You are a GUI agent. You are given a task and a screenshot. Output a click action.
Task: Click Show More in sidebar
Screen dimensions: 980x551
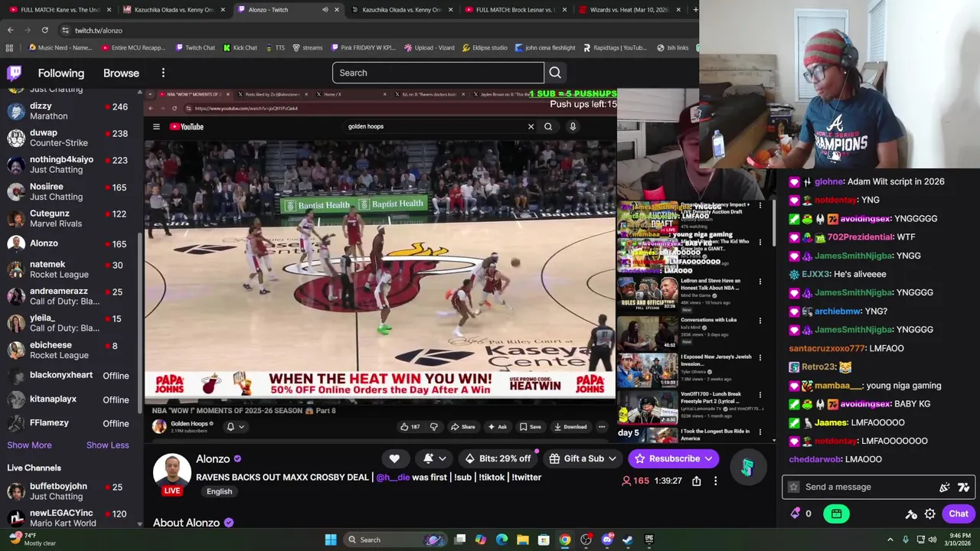29,445
